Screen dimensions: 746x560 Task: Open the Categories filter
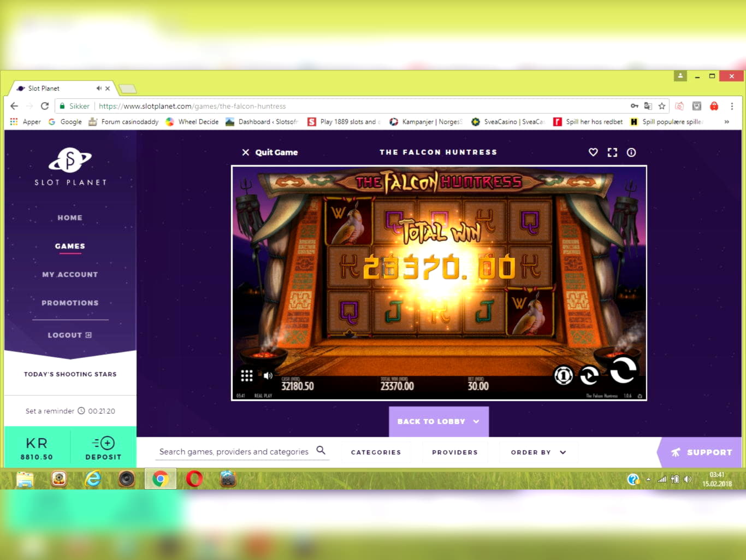click(x=376, y=452)
